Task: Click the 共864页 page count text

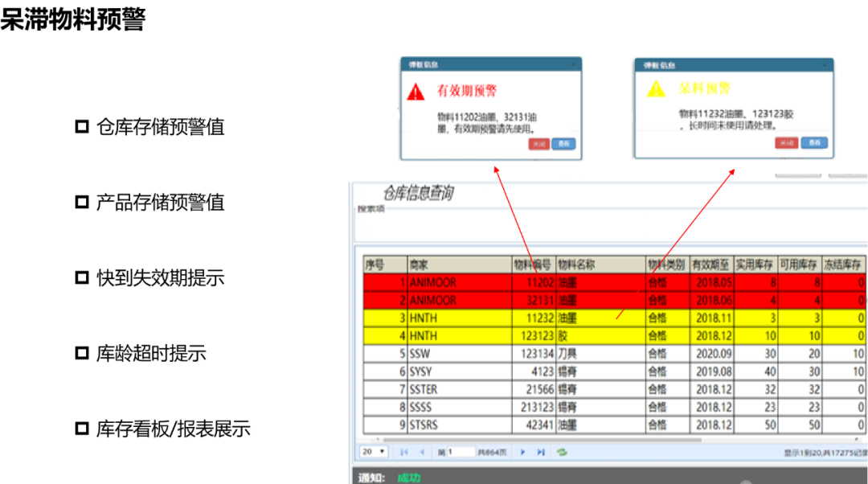Action: click(x=492, y=453)
